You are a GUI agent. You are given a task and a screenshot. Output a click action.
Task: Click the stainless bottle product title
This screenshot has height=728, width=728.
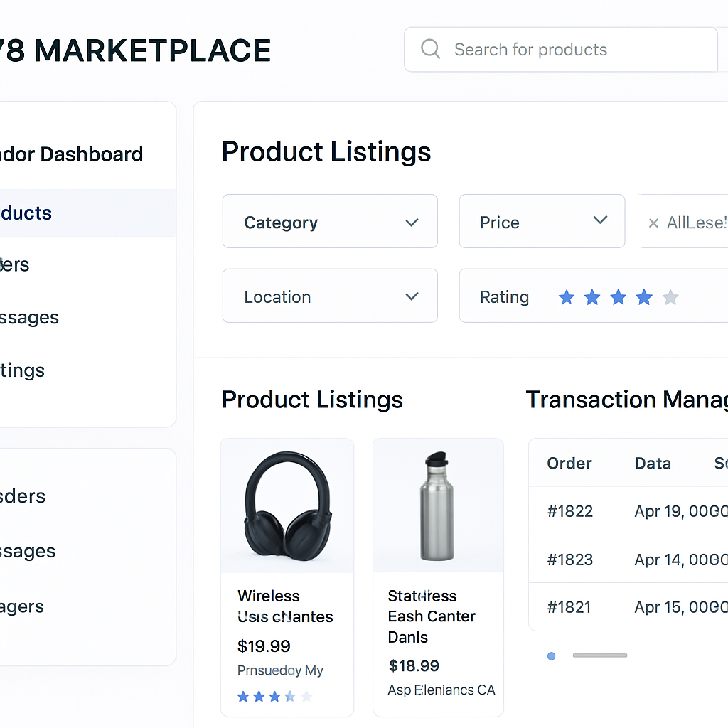point(432,616)
